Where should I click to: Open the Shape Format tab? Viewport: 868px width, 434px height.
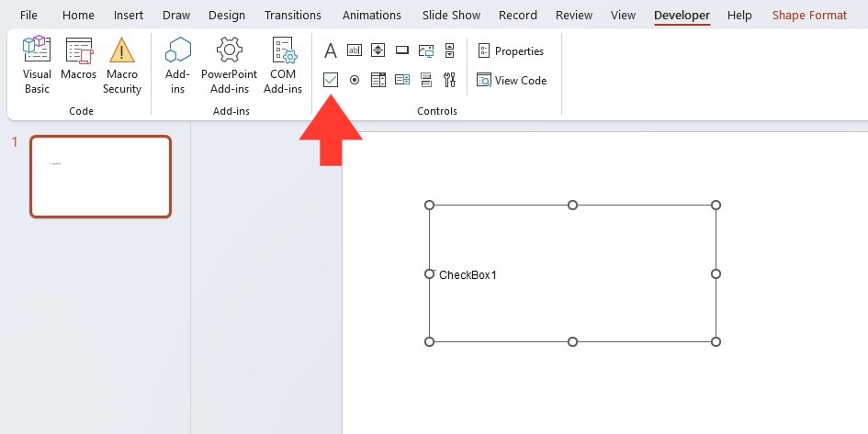[x=809, y=15]
